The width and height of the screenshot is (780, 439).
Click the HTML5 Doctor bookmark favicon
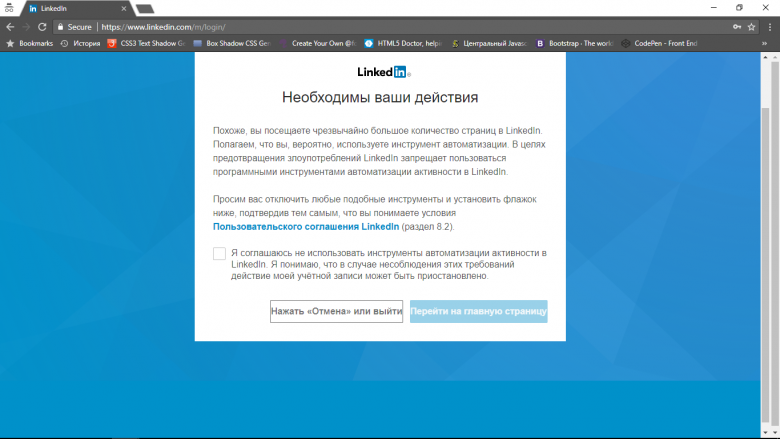pos(369,43)
